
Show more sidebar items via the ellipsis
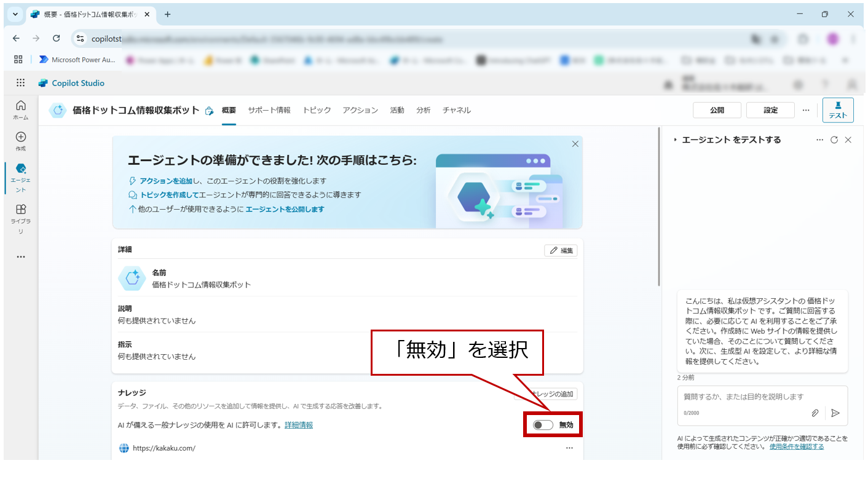click(21, 256)
